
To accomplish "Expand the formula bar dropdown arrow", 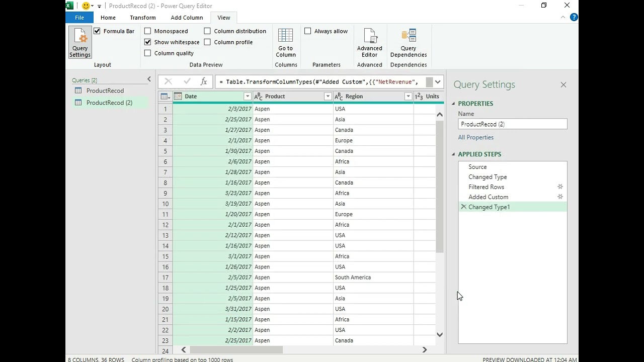I will (438, 82).
